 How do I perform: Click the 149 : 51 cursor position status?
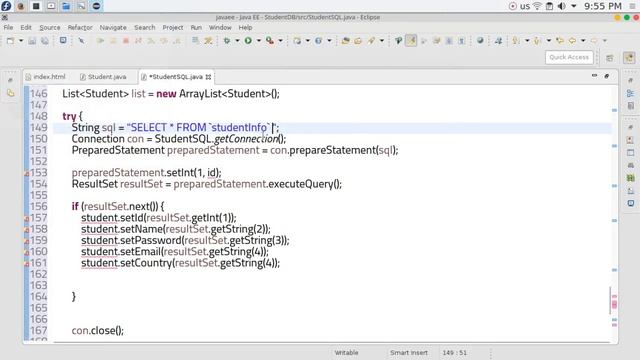pos(455,353)
